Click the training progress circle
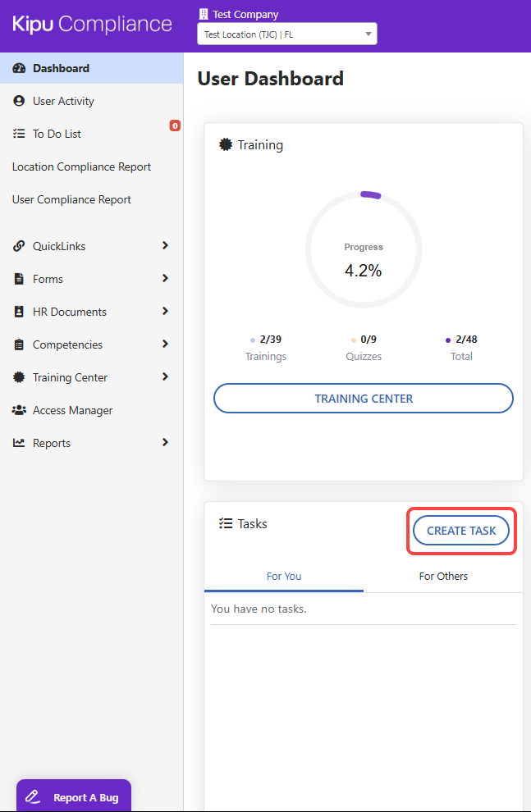Image resolution: width=531 pixels, height=812 pixels. (x=364, y=249)
